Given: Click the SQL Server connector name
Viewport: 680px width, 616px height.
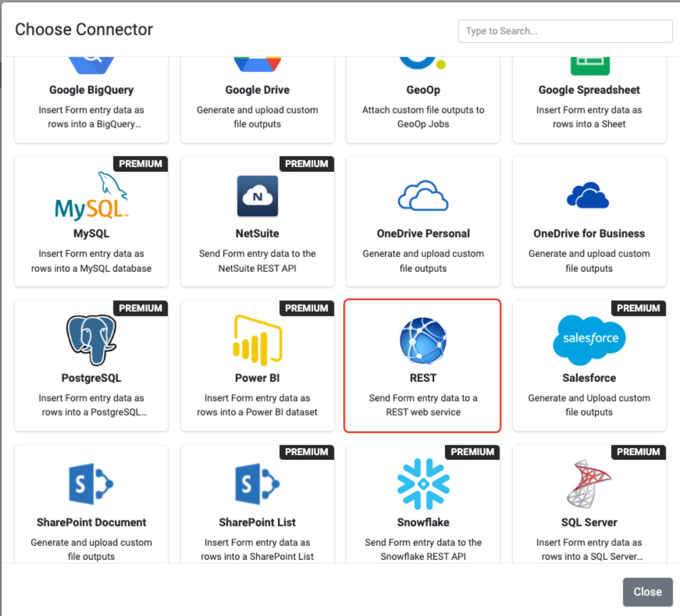Looking at the screenshot, I should pos(589,522).
